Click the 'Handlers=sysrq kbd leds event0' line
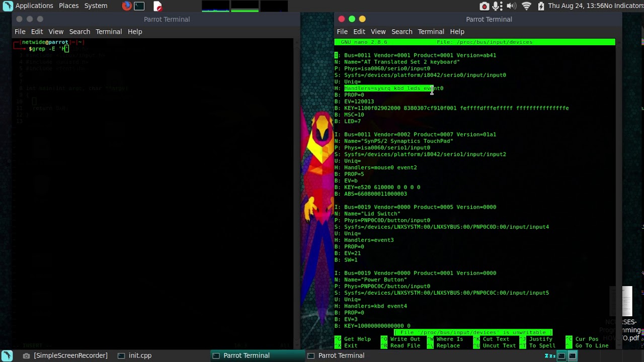The width and height of the screenshot is (644, 362). pos(389,88)
